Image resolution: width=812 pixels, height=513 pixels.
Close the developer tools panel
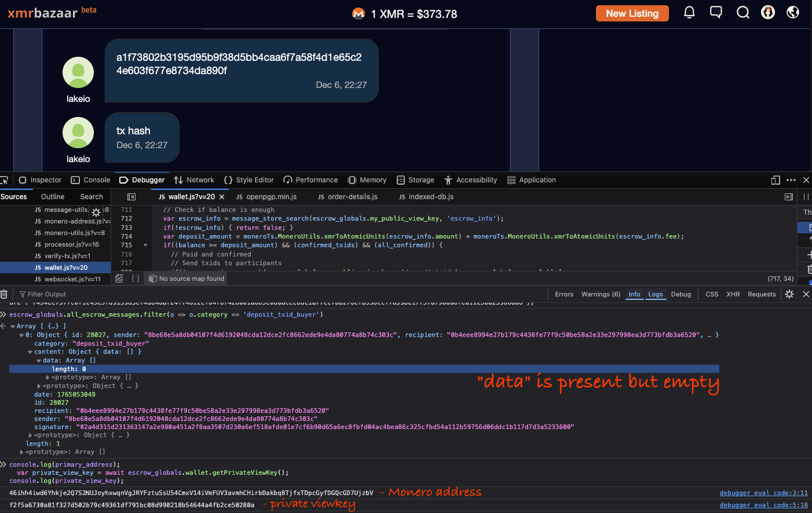(806, 180)
